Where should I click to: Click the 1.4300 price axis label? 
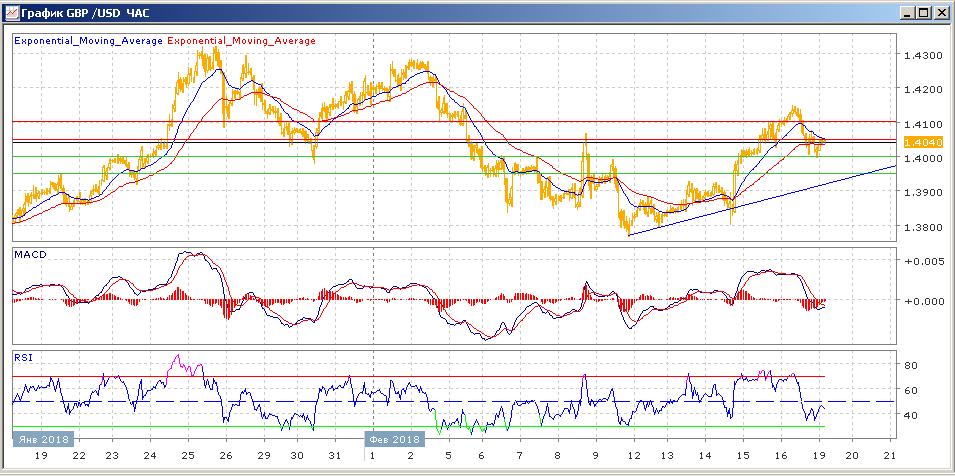coord(920,55)
